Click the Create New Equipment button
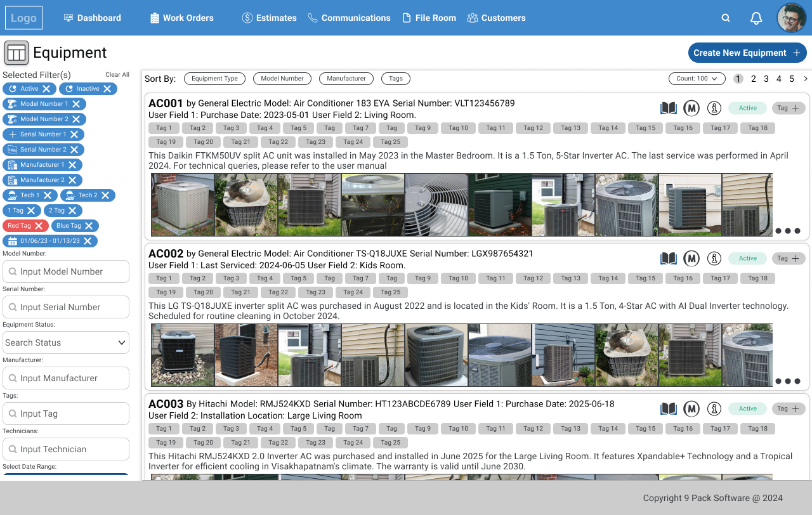 (747, 53)
